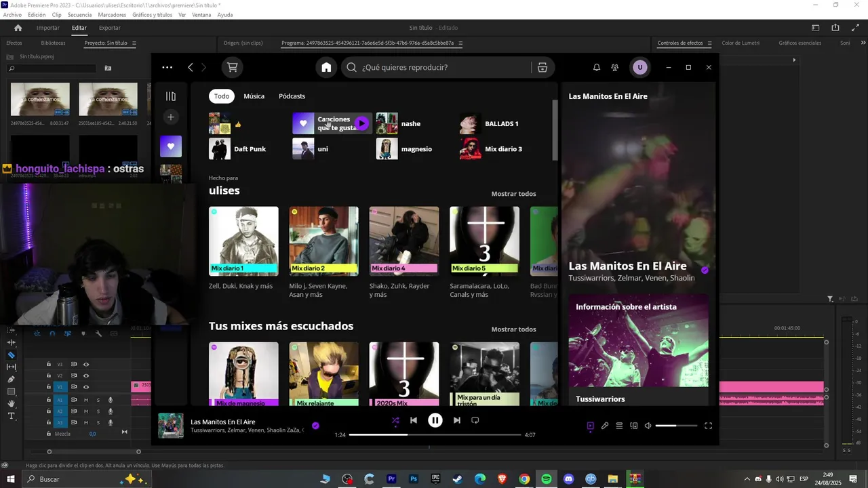Open Steam from the taskbar

click(x=458, y=479)
